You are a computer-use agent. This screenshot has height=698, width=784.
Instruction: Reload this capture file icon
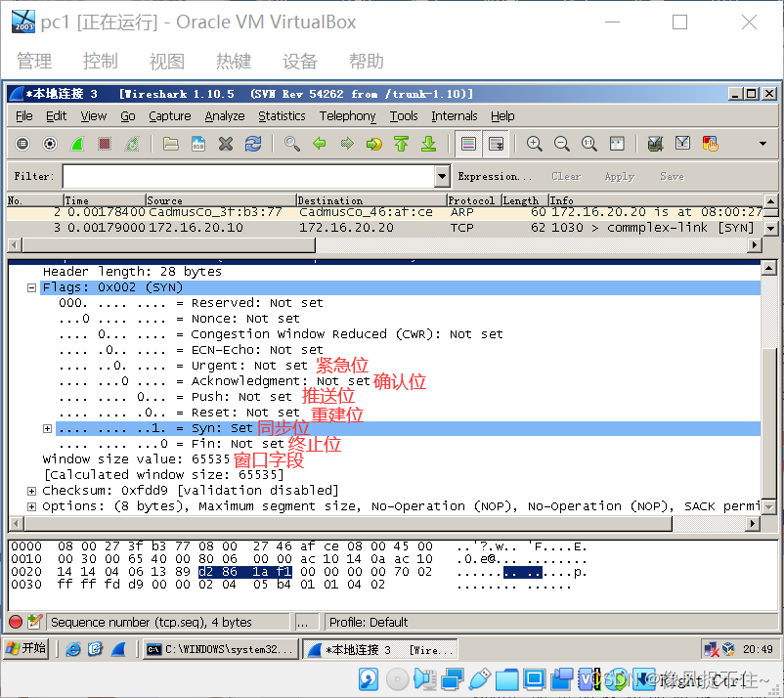click(x=253, y=144)
